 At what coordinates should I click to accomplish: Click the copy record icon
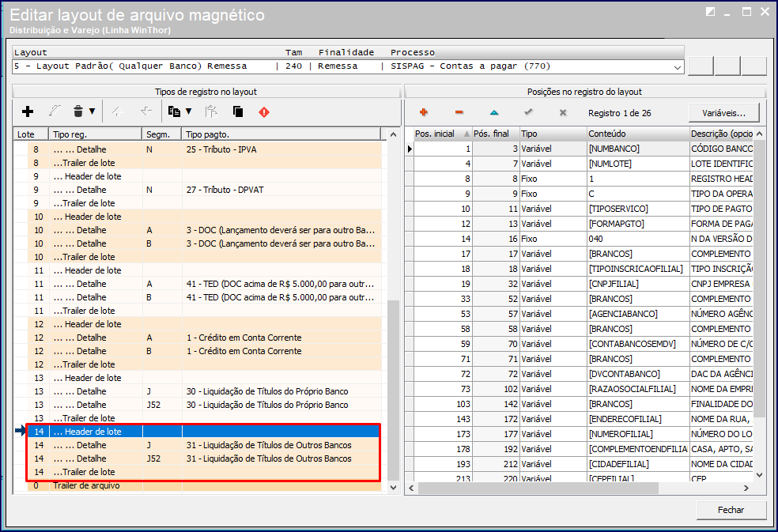click(174, 111)
